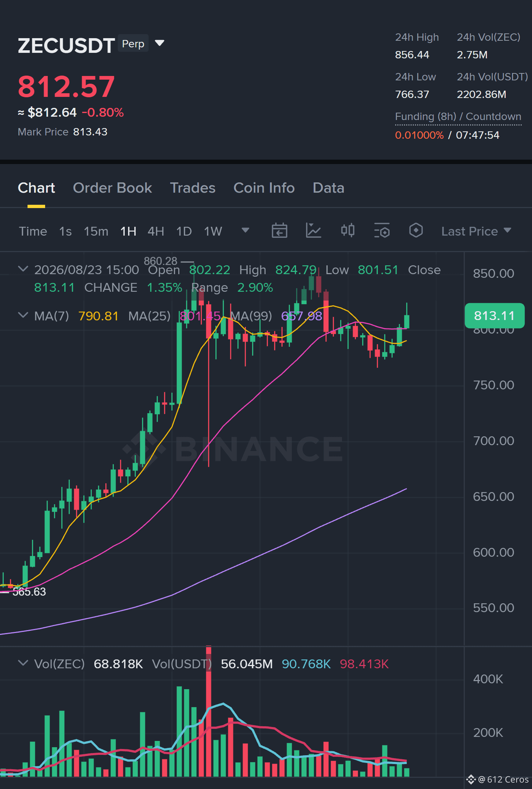The image size is (532, 789).
Task: Click the Vol(USDT) value 56.045M
Action: [x=247, y=664]
